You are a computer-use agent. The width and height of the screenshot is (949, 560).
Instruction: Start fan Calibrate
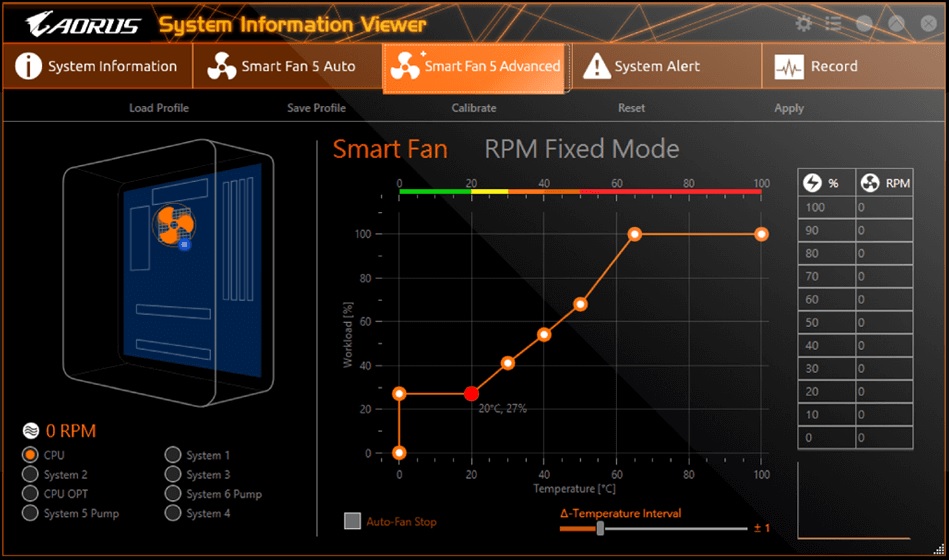474,108
